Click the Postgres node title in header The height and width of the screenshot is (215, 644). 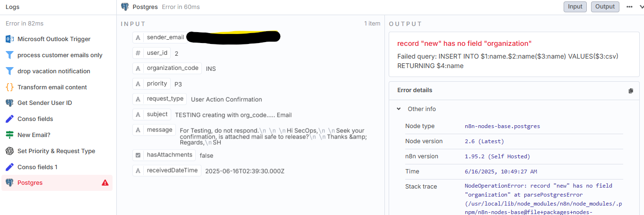pyautogui.click(x=145, y=7)
